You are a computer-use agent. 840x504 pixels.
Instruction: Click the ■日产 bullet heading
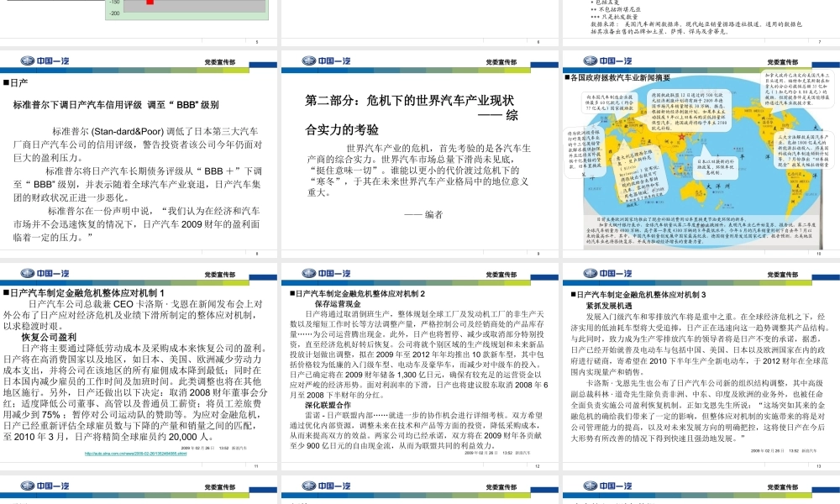coord(15,82)
